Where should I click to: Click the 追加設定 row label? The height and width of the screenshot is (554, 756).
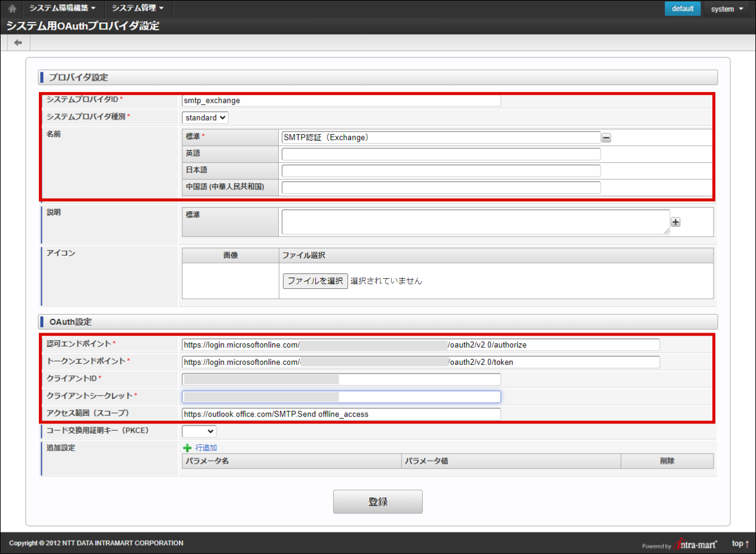pyautogui.click(x=61, y=448)
